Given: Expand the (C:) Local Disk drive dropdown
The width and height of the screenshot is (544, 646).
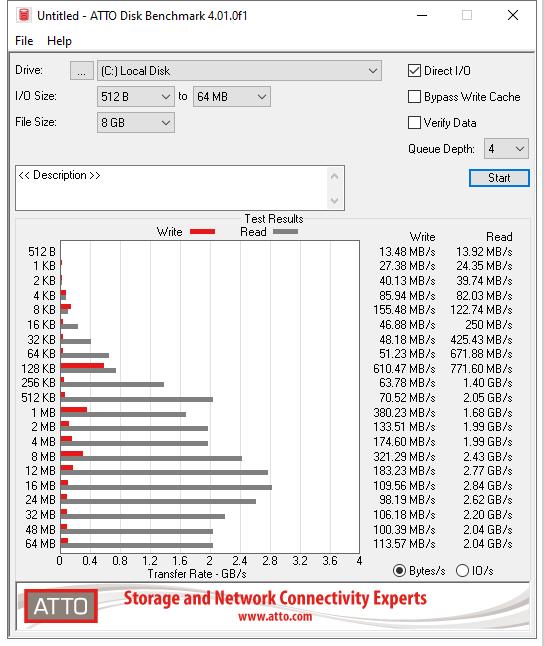Looking at the screenshot, I should [239, 71].
